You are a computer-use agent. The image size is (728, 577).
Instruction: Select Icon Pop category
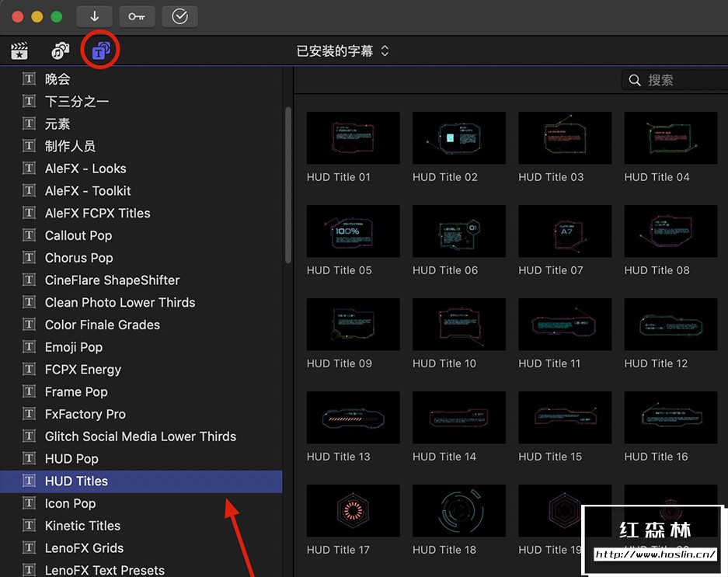[x=141, y=503]
